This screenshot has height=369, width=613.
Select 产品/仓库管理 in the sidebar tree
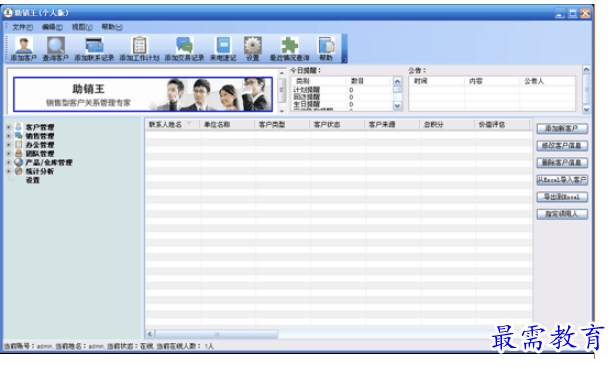(49, 163)
